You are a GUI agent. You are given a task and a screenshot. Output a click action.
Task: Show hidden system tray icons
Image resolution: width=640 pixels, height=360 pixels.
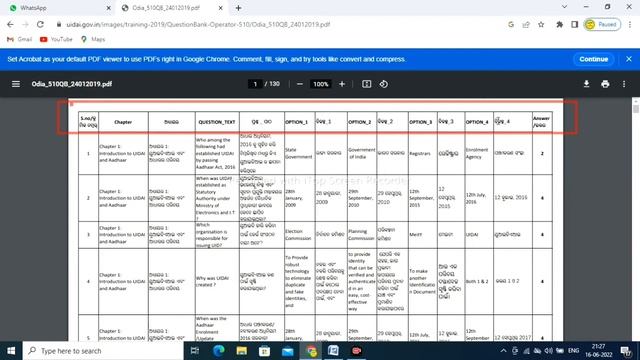(503, 351)
